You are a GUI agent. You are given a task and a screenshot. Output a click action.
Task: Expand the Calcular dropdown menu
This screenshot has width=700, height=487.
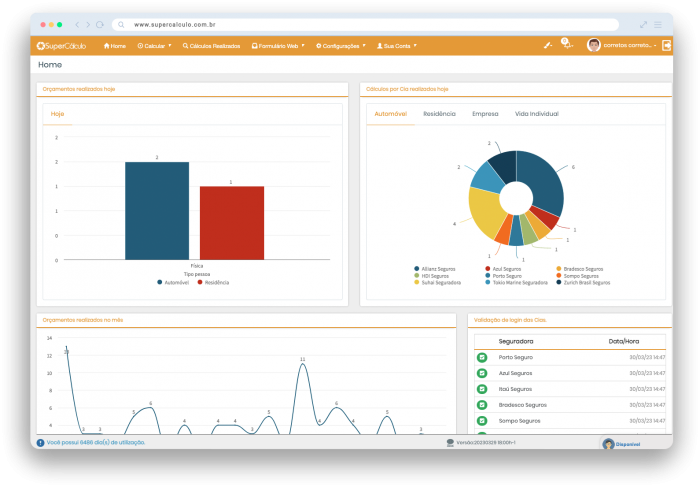point(154,46)
